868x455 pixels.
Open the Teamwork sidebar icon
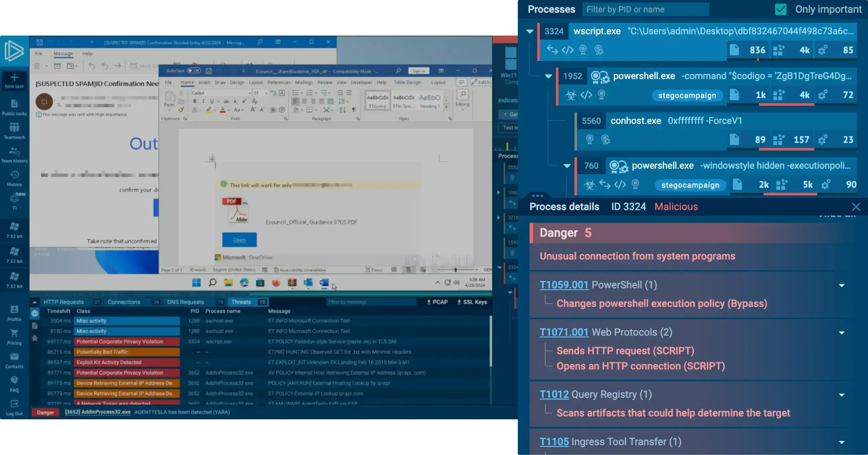tap(14, 128)
